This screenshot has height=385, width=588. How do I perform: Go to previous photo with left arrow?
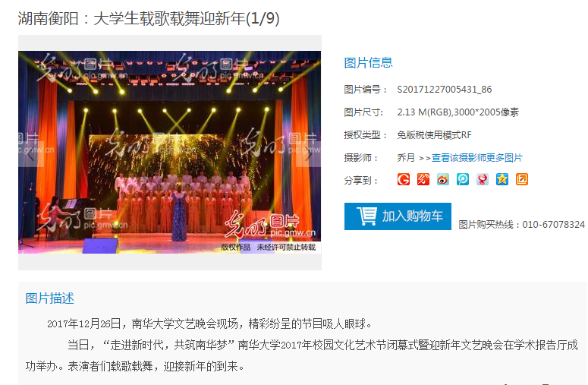click(x=31, y=154)
